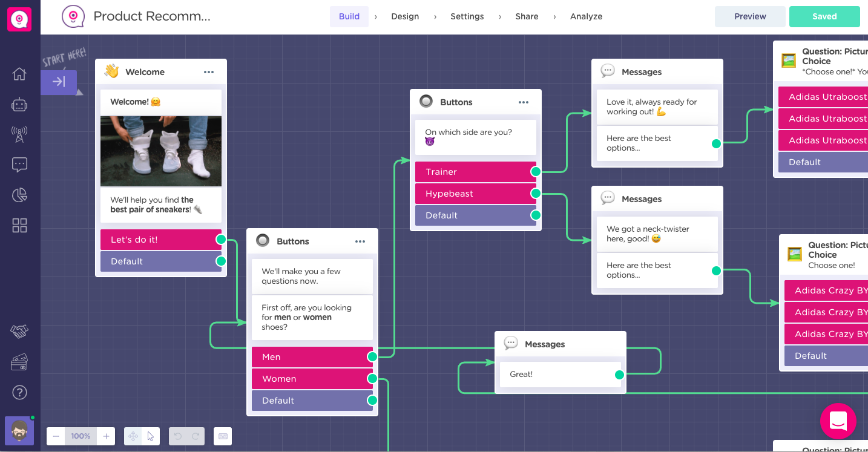Open the Home icon in sidebar
Viewport: 868px width, 452px height.
(x=19, y=74)
